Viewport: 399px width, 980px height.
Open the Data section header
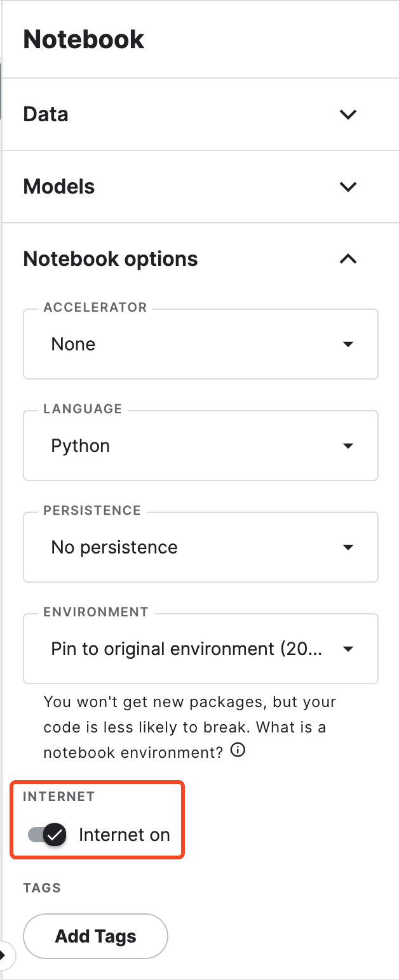(x=46, y=115)
